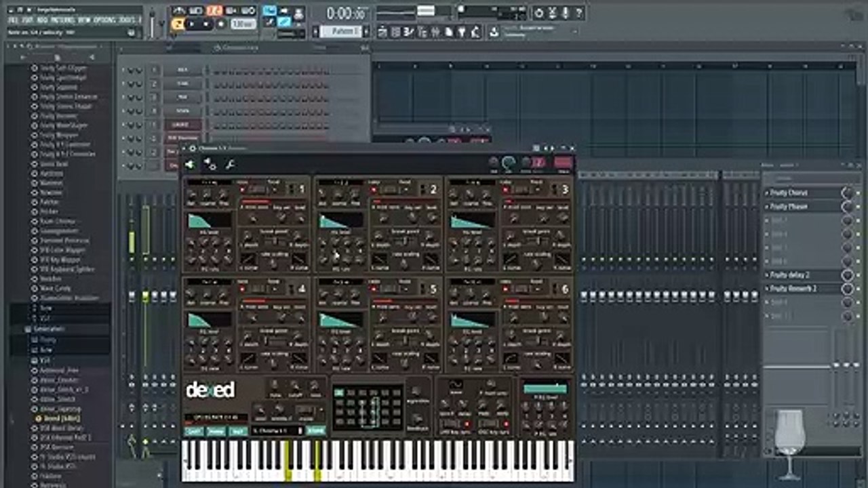Open the Dexed program preset selector
Screen dimensions: 868x488
pos(278,430)
